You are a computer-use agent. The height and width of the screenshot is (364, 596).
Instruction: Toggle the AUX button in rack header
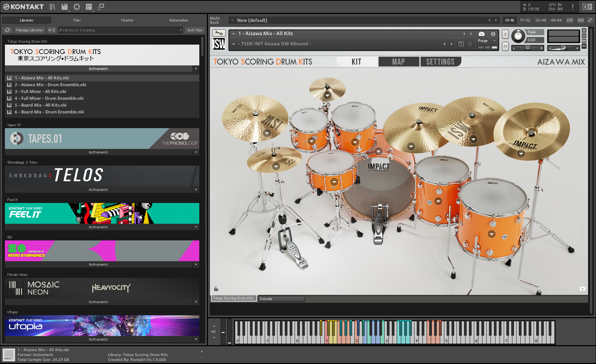click(580, 20)
